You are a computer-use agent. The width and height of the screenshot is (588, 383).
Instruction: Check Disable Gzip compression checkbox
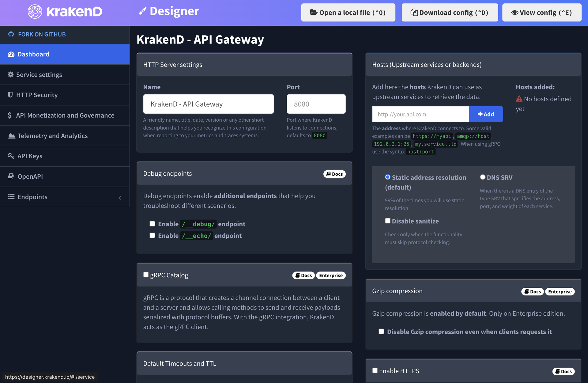(x=381, y=331)
